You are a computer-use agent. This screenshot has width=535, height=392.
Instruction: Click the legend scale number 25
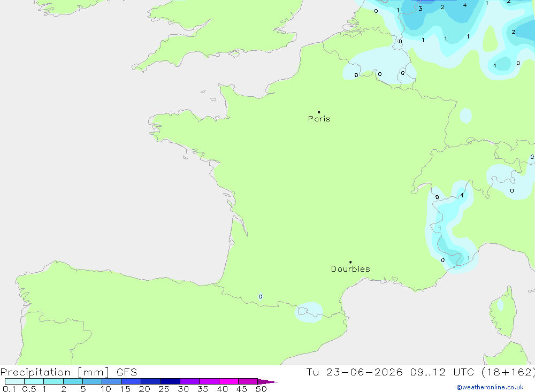pos(164,389)
